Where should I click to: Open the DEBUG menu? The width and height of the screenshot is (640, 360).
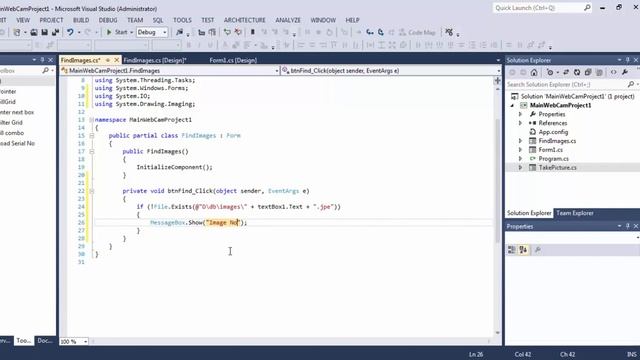click(x=108, y=20)
